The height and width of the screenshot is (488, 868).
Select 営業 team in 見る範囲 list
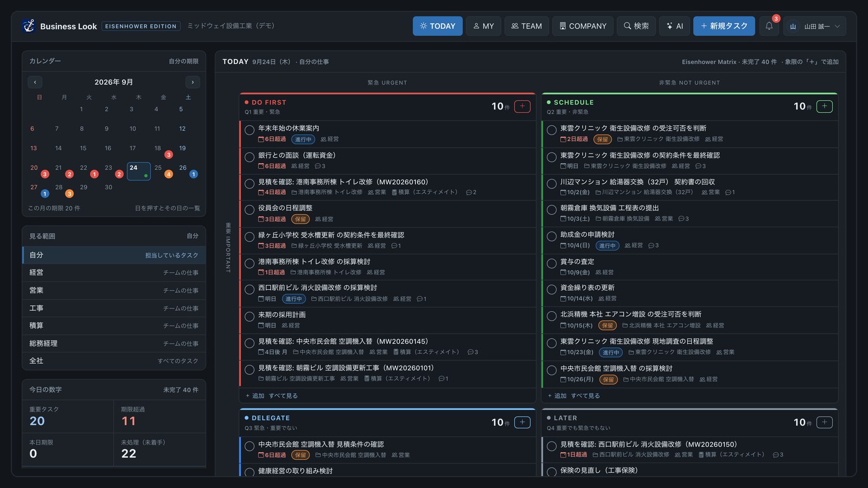pos(114,290)
